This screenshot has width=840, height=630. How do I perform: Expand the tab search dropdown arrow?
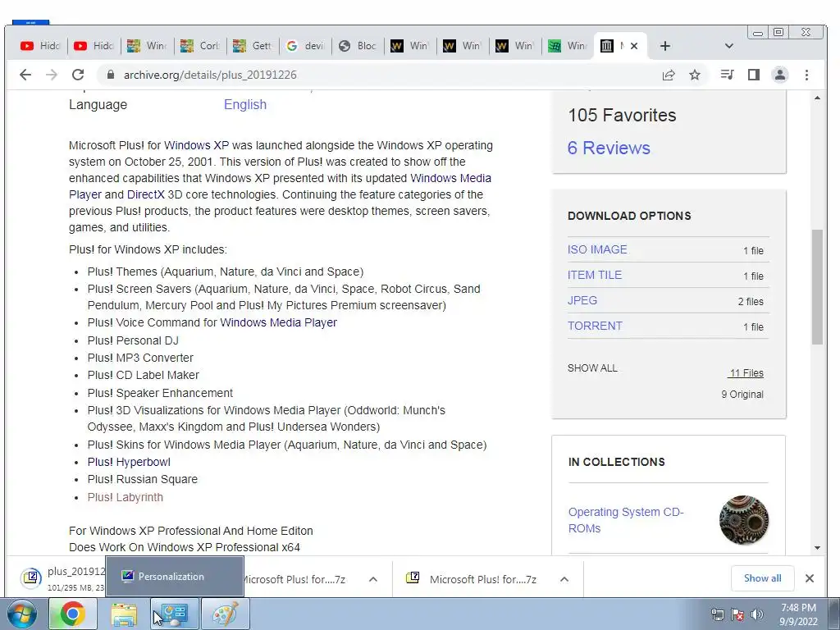(x=728, y=46)
